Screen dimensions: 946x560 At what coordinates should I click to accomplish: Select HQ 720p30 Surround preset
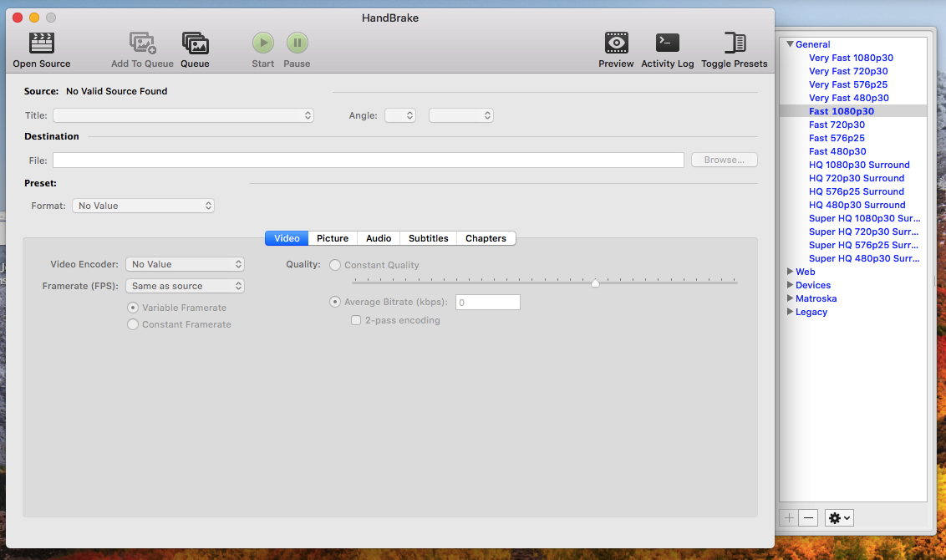click(x=857, y=178)
